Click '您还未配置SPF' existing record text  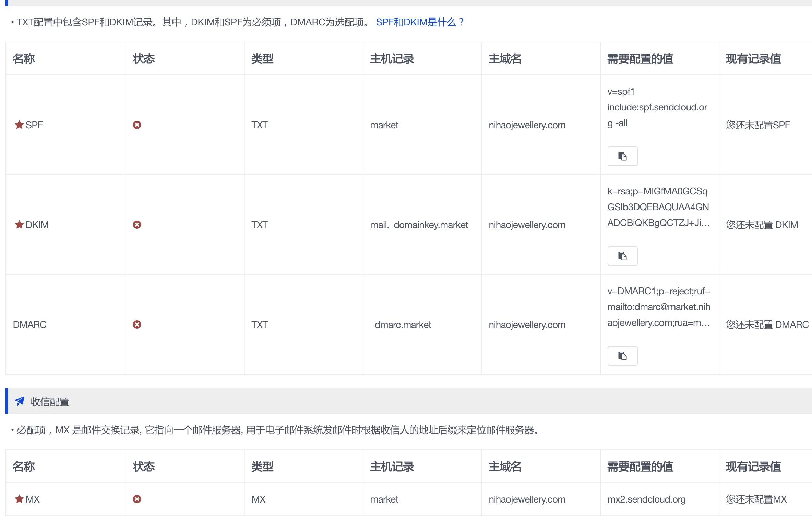(758, 125)
